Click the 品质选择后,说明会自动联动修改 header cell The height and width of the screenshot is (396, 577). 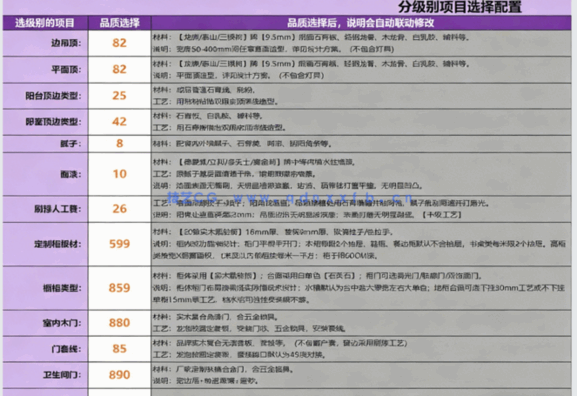tap(361, 23)
